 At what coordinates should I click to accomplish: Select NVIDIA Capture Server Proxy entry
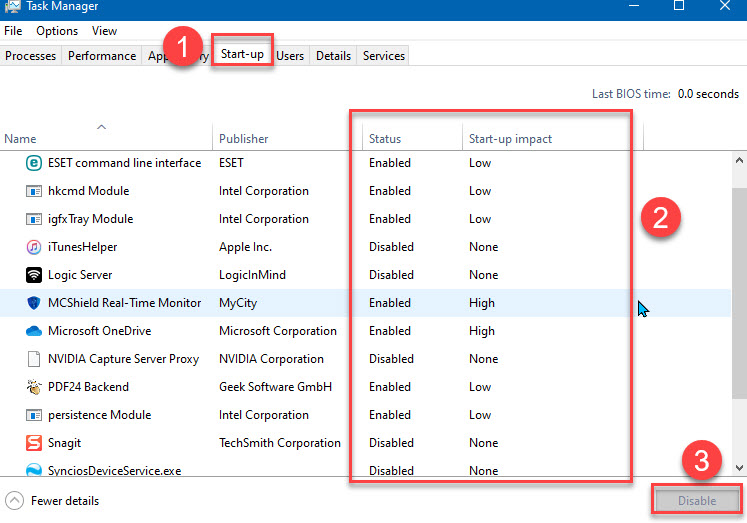coord(365,359)
